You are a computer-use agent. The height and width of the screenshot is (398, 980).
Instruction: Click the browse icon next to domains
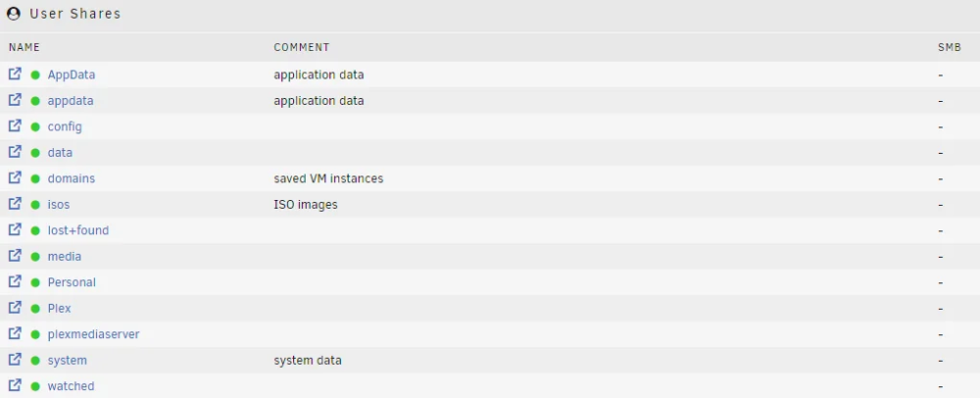(15, 178)
